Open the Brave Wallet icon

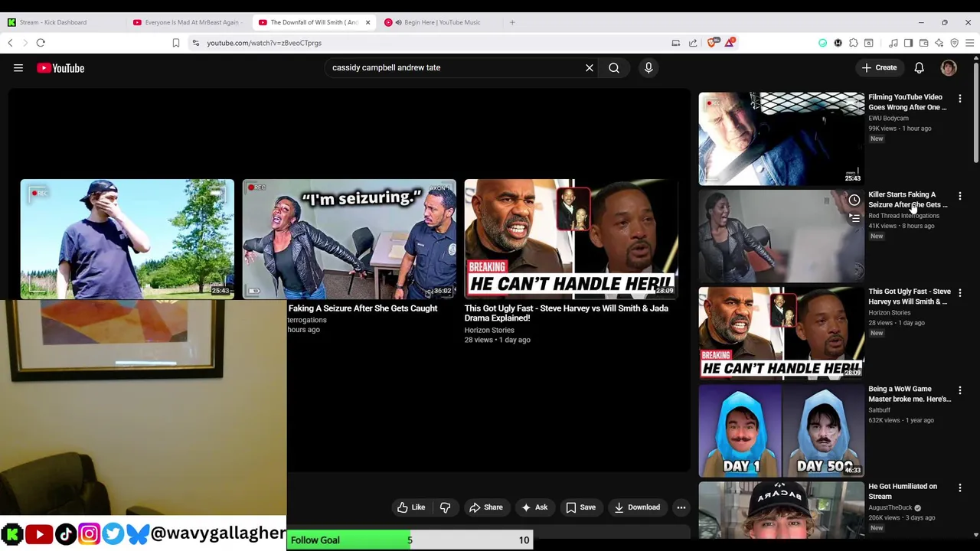pyautogui.click(x=923, y=43)
